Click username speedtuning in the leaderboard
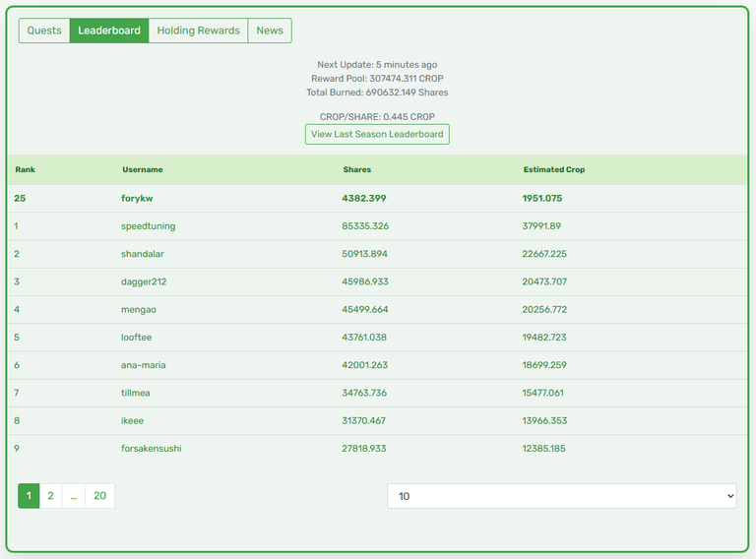The image size is (756, 559). tap(148, 226)
